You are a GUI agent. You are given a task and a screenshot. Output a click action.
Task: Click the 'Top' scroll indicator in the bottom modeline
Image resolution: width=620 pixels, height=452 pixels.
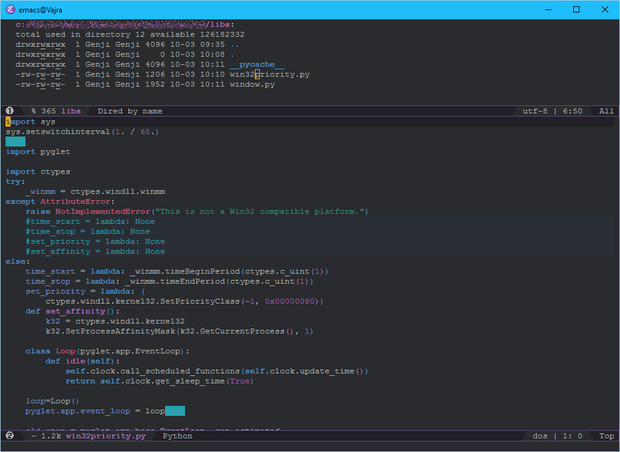coord(606,436)
